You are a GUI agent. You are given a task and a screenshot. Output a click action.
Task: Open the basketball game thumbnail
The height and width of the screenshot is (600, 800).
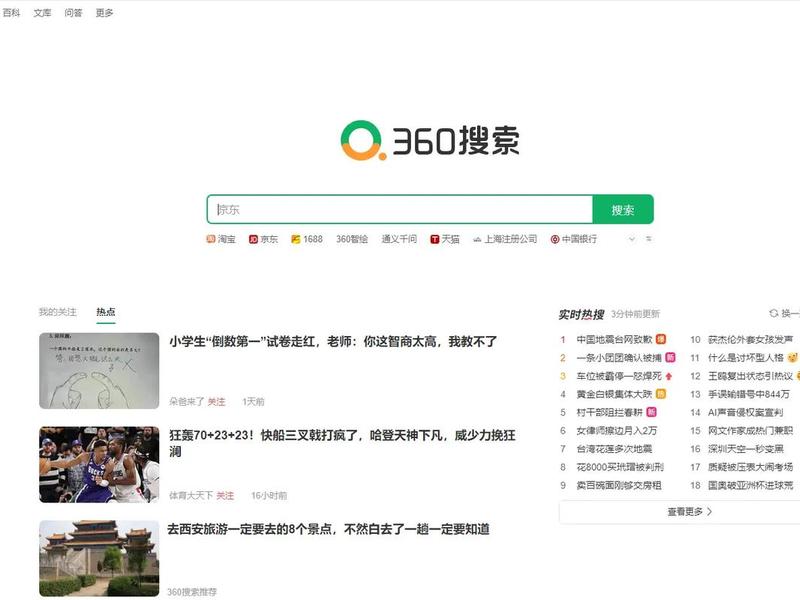[99, 464]
